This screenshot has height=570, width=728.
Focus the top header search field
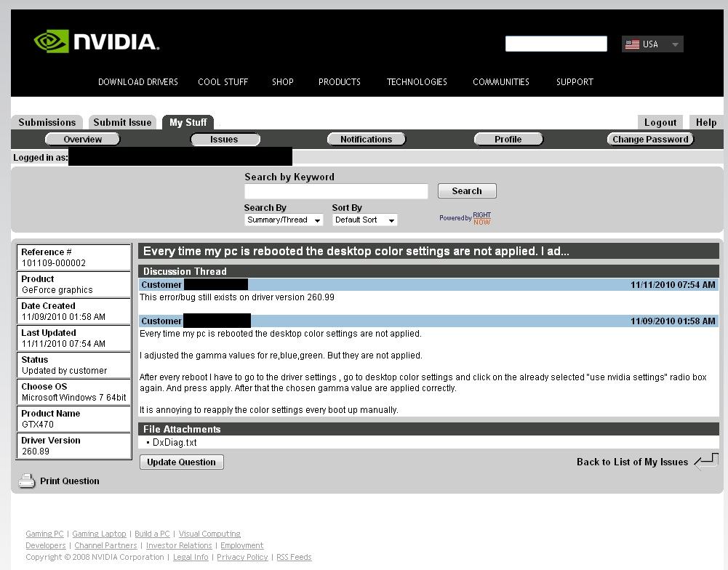[556, 44]
